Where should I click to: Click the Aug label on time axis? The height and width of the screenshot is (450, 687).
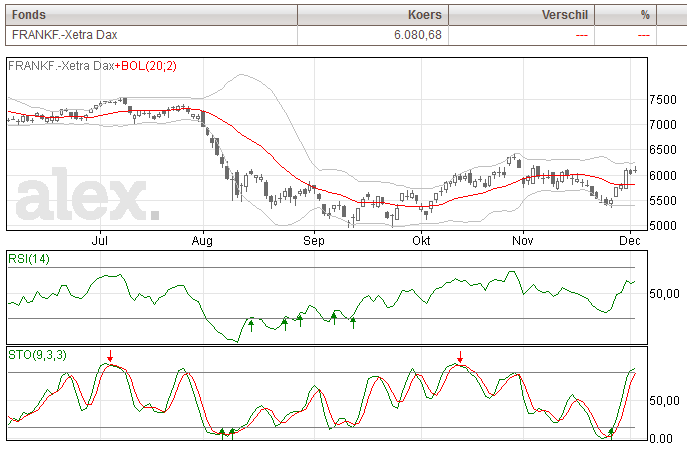pos(202,241)
